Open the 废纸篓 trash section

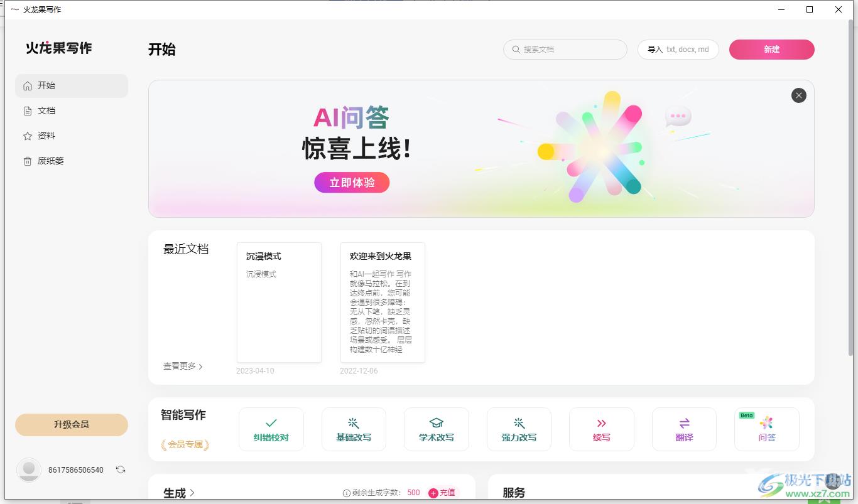point(72,161)
